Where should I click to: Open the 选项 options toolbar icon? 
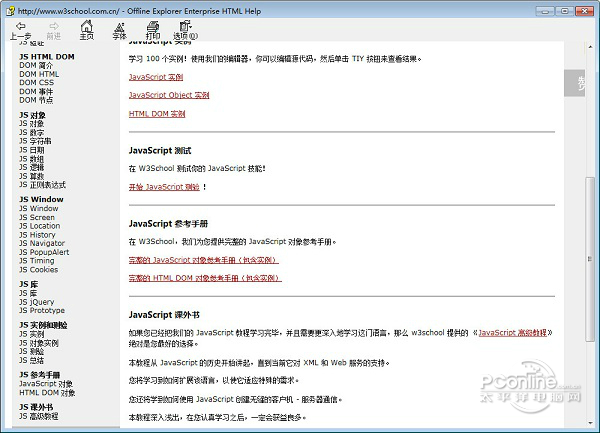[x=186, y=30]
